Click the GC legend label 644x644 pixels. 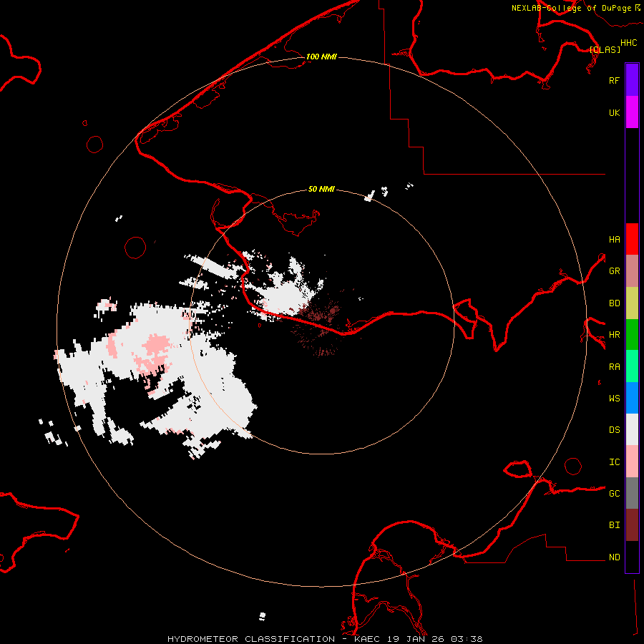614,494
